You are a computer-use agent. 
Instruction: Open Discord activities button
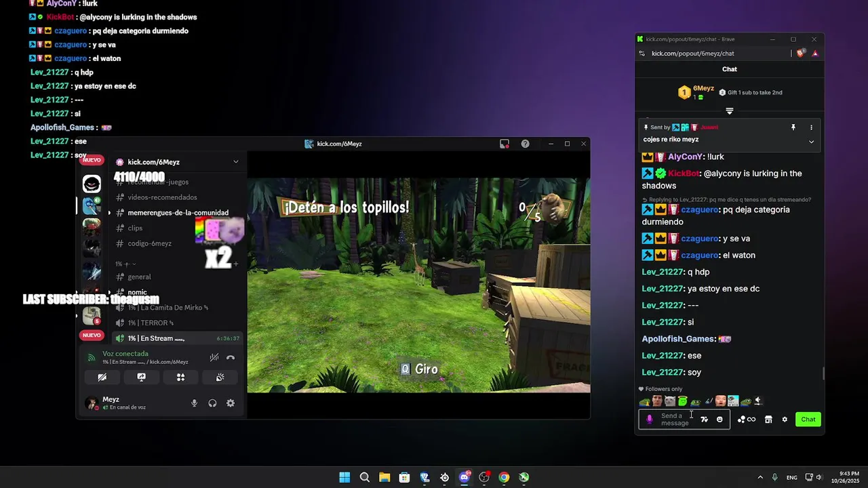click(180, 378)
